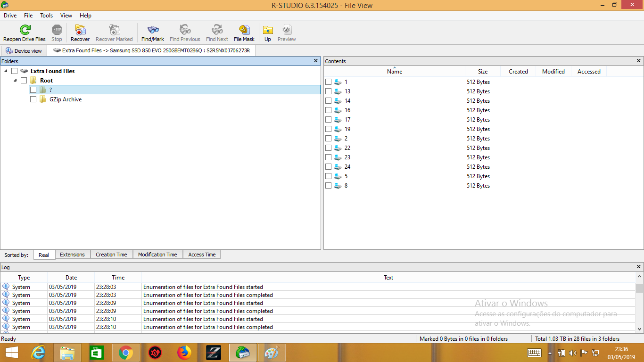Open the View menu

point(66,16)
